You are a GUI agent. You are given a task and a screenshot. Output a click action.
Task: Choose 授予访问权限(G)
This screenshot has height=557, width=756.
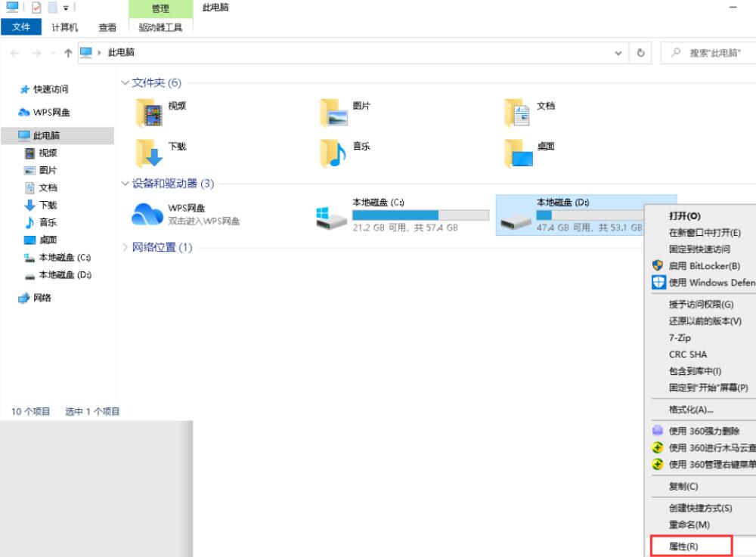click(702, 304)
